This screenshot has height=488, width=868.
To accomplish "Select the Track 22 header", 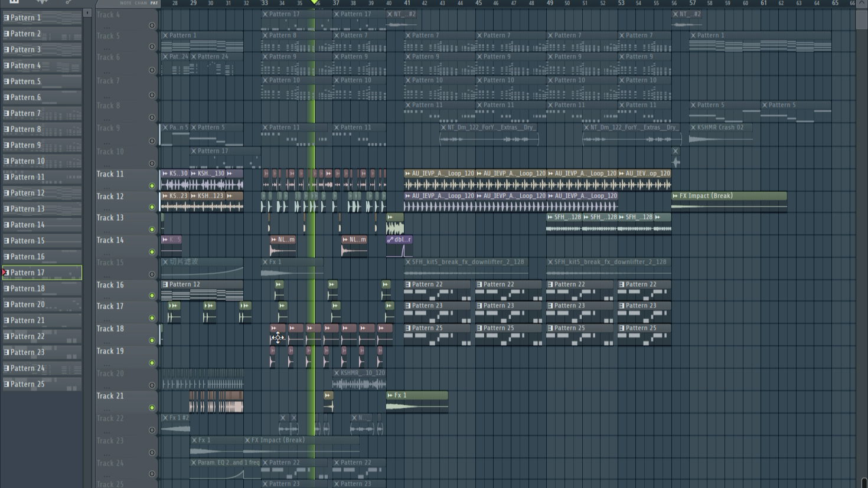I will (127, 424).
